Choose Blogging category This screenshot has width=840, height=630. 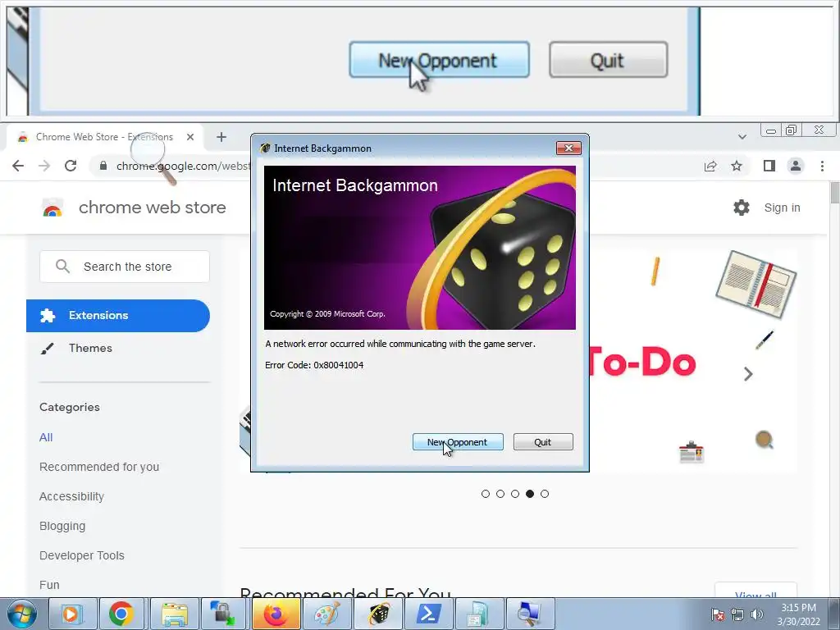pos(62,526)
